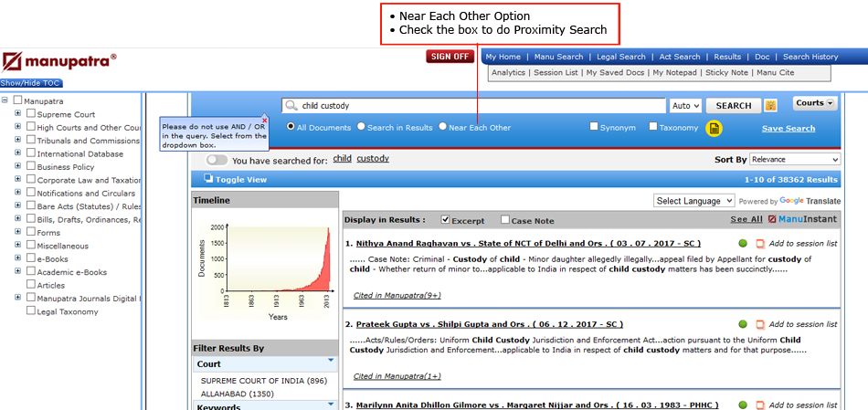Click Save Search link
The image size is (868, 410).
pos(789,129)
